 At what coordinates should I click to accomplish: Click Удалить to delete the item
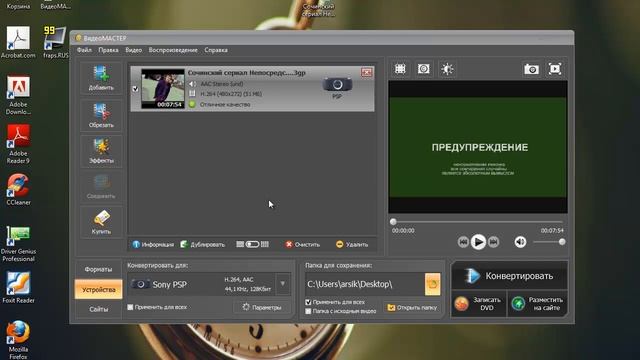[x=352, y=244]
